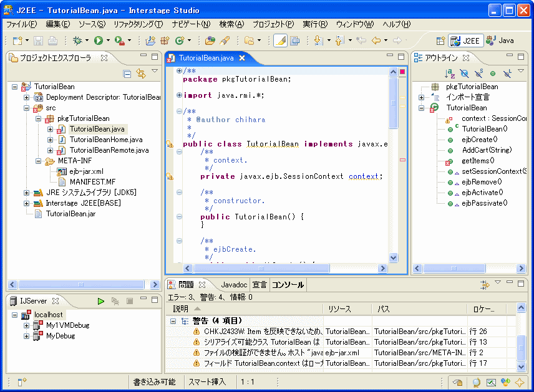Click the green Run toolbar icon

pos(99,41)
